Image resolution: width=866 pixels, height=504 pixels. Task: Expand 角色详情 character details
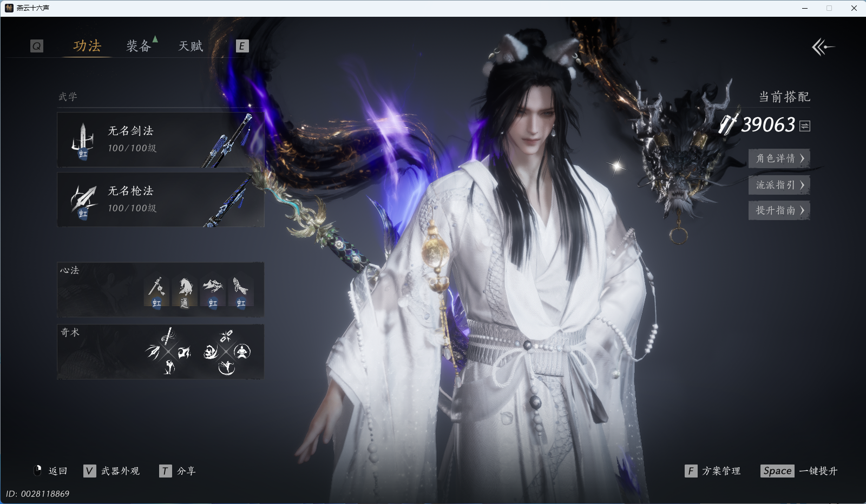[x=779, y=158]
